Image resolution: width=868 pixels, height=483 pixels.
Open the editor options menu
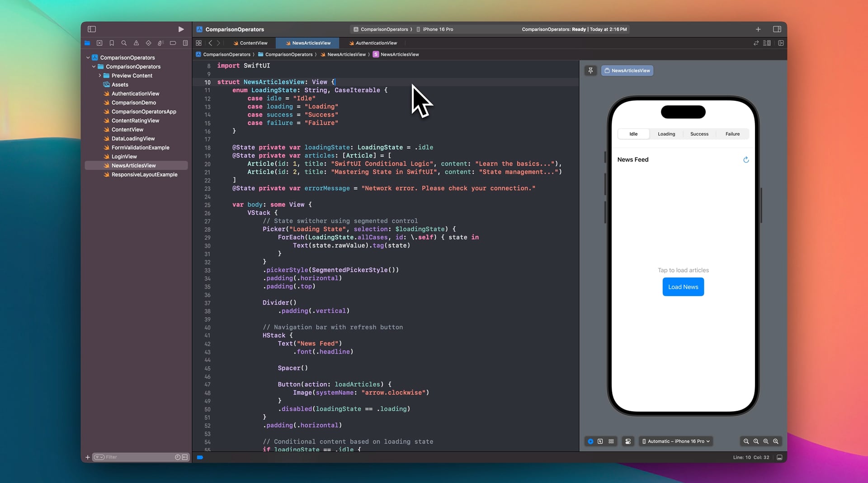[767, 43]
